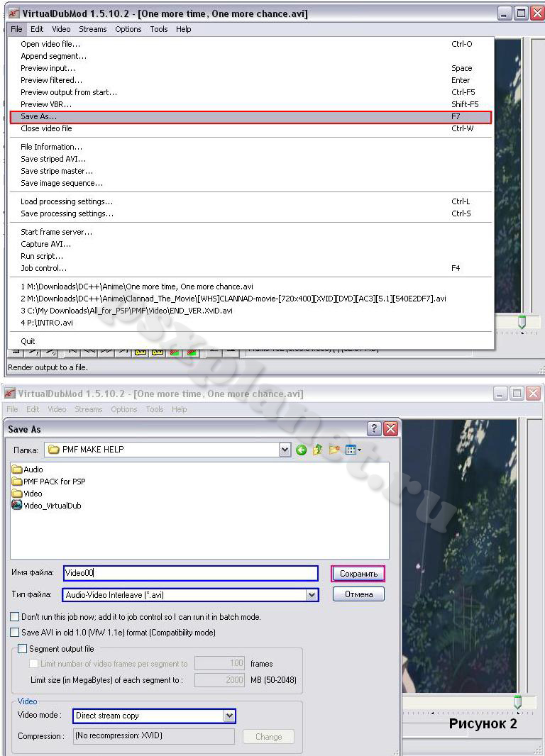Open the Tools menu in the top window
545x756 pixels.
(x=159, y=29)
